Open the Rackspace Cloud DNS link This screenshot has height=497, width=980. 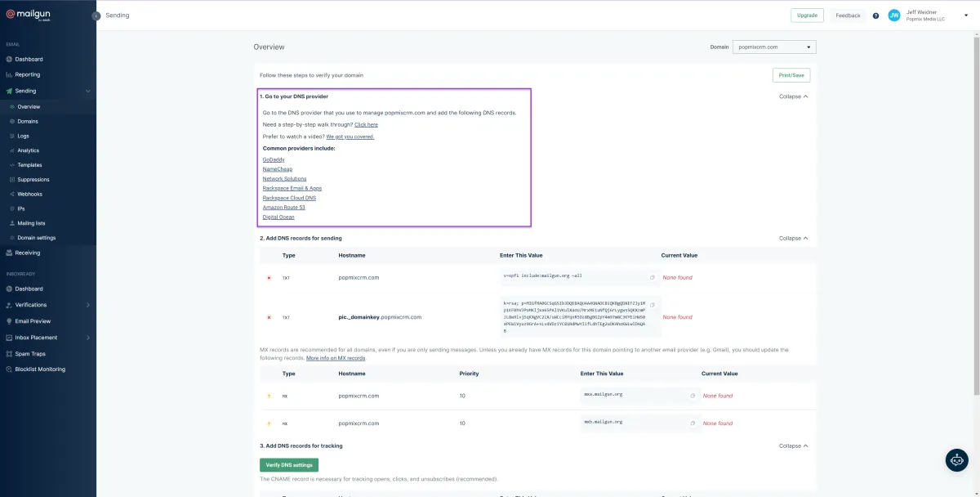click(289, 198)
